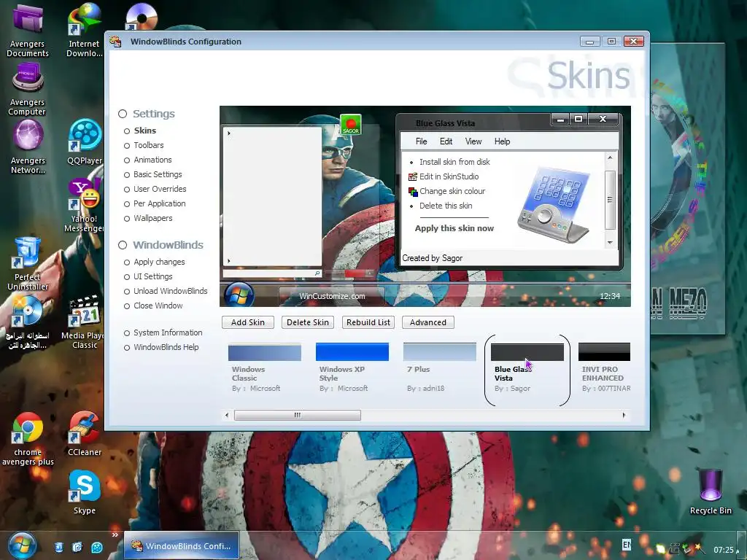Viewport: 747px width, 560px height.
Task: Open the View menu in preview
Action: coord(473,141)
